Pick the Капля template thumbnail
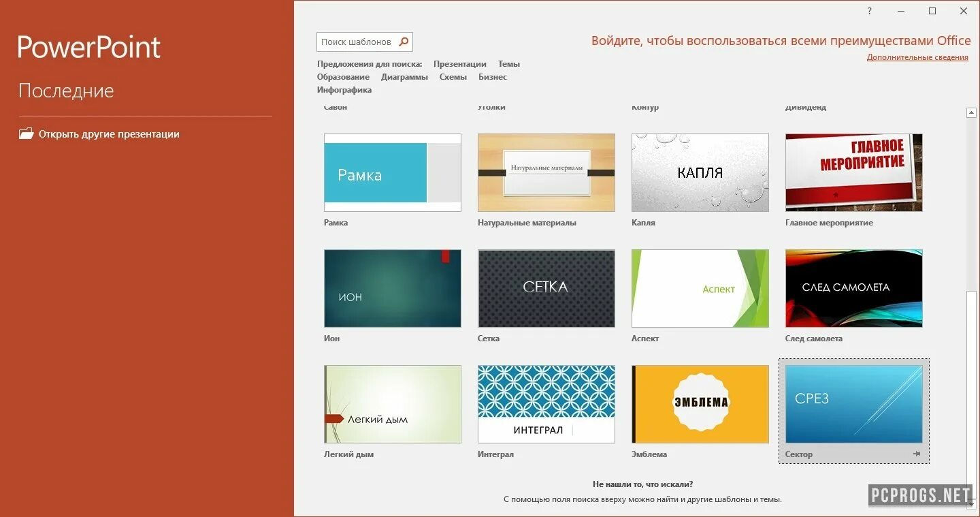 coord(700,172)
